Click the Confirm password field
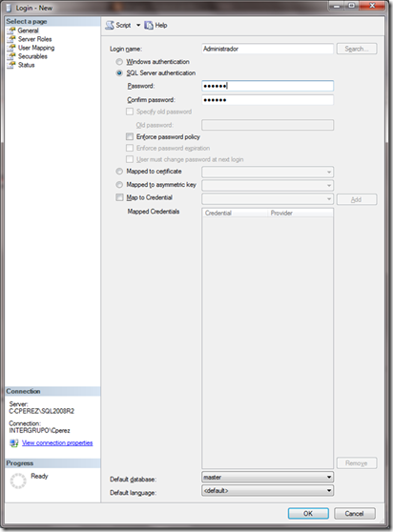 (x=267, y=100)
